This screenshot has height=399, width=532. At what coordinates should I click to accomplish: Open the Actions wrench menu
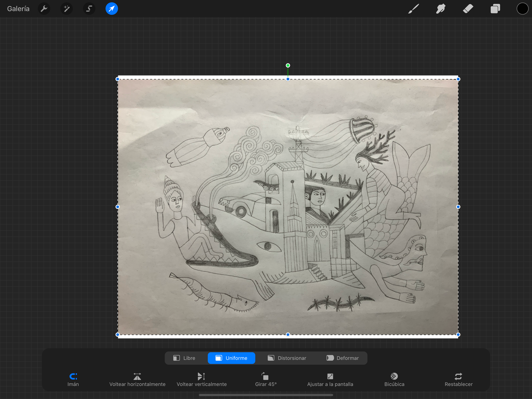pos(44,9)
